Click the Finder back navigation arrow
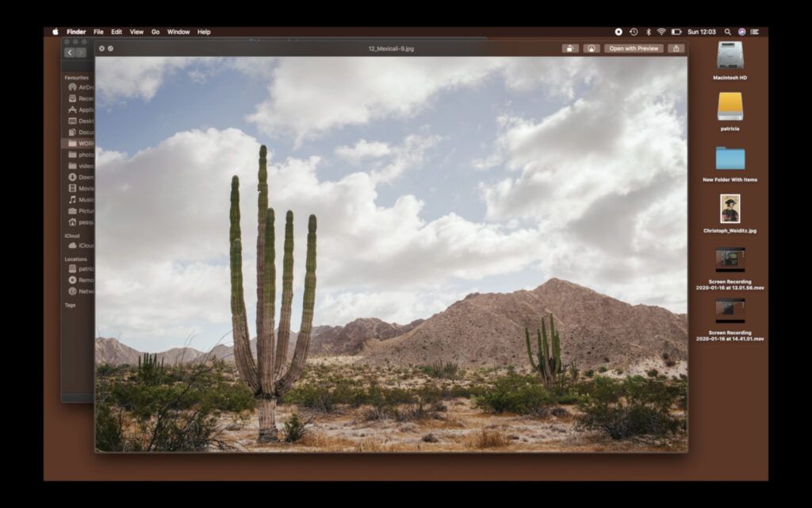The height and width of the screenshot is (508, 812). (x=70, y=52)
